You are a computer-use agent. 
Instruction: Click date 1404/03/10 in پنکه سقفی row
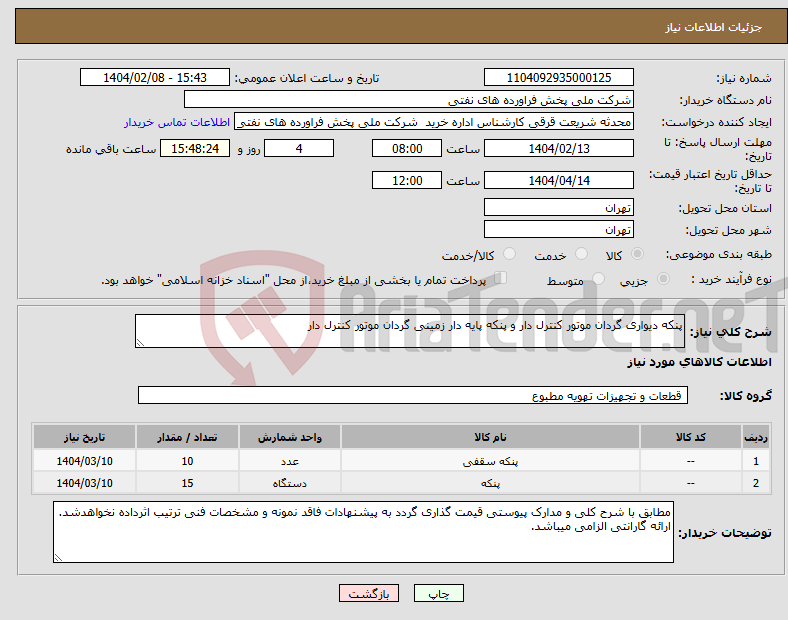(x=84, y=461)
